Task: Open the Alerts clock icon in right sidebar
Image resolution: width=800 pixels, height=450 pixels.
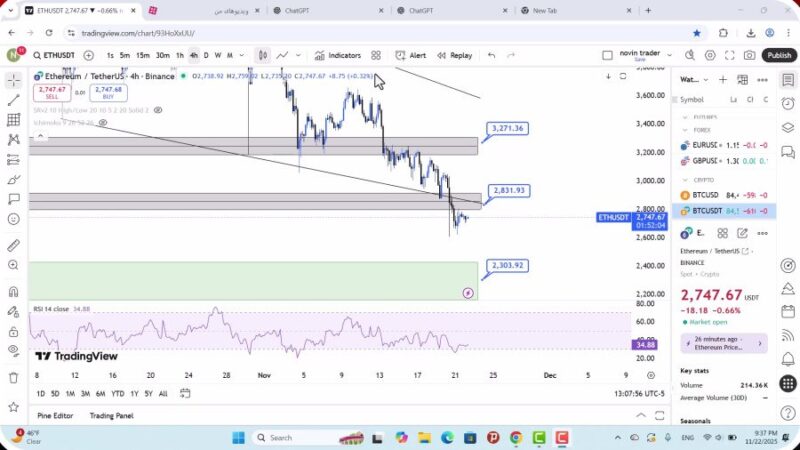Action: click(x=788, y=101)
